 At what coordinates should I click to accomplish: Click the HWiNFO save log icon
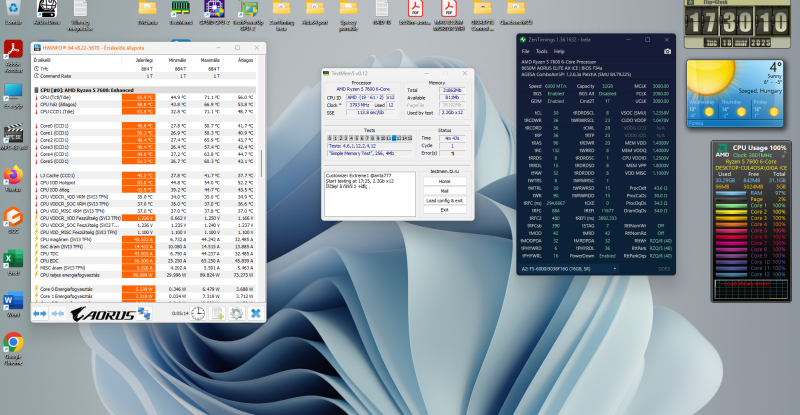pos(218,314)
